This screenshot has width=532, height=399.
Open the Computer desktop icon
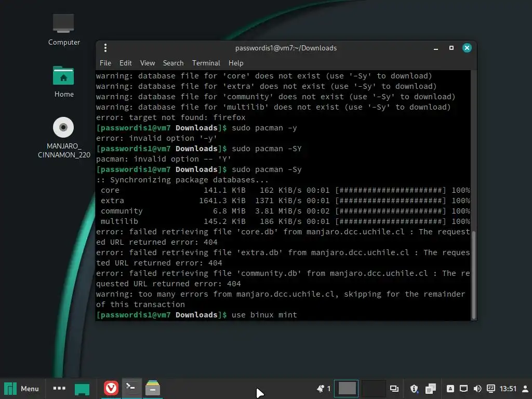[x=63, y=30]
